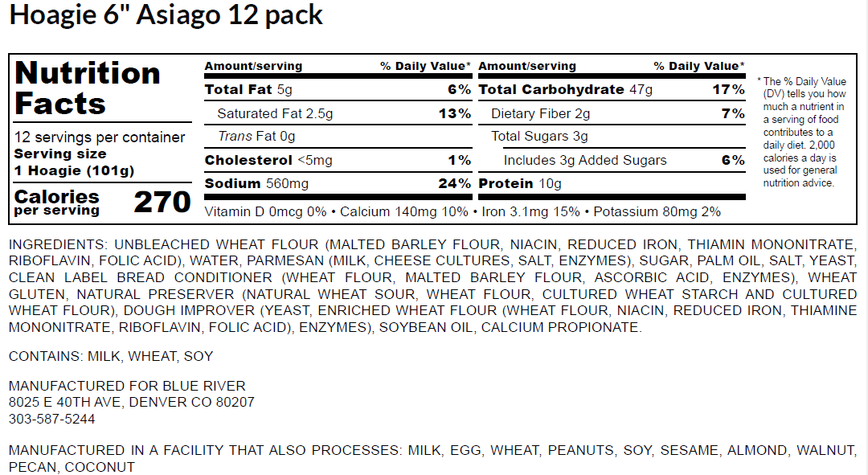Click the Protein 10g entry

pyautogui.click(x=520, y=184)
